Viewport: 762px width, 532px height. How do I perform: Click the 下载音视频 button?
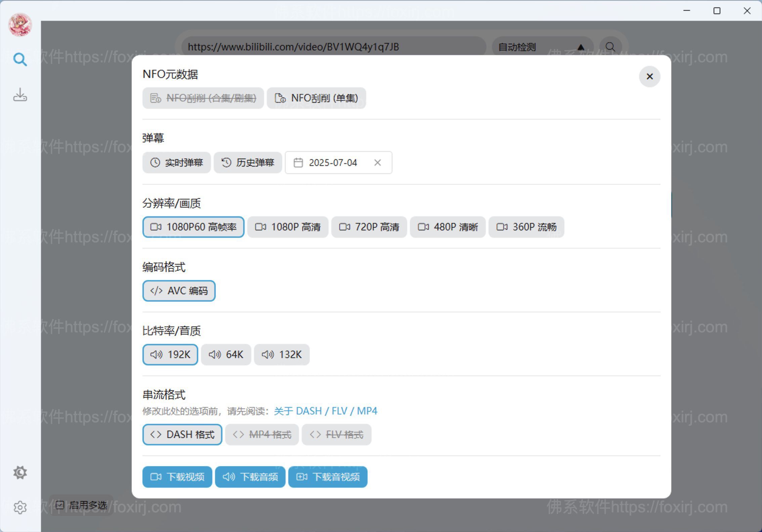[328, 477]
